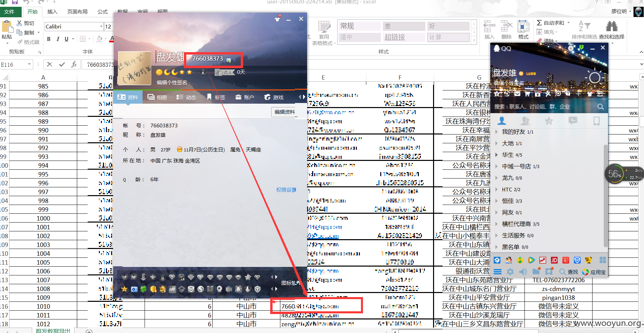Viewport: 644px width, 333px height.
Task: Switch to QQ contacts tab
Action: pos(502,121)
